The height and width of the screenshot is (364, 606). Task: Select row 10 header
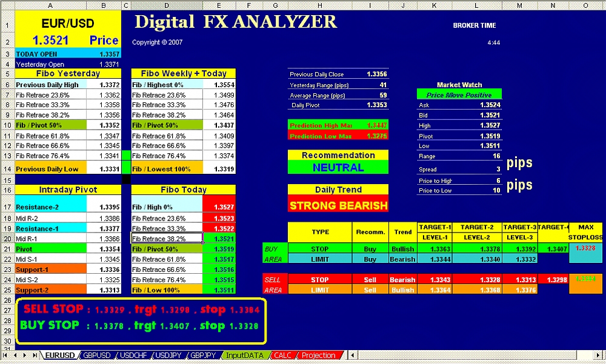click(7, 125)
